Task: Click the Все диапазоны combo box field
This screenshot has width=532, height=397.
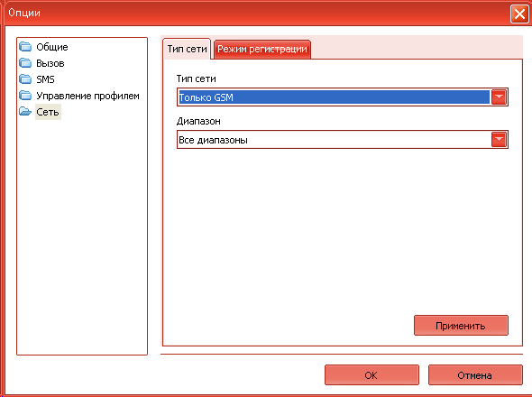Action: click(x=343, y=140)
